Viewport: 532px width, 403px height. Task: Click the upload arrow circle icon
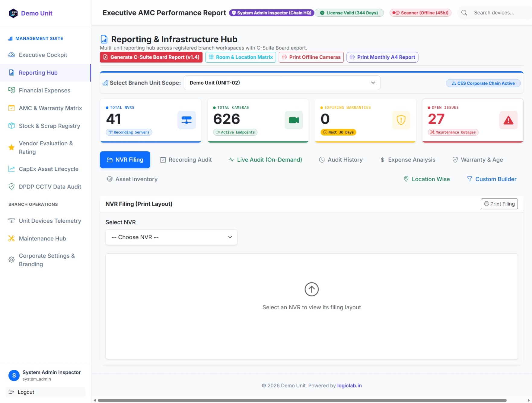tap(312, 289)
